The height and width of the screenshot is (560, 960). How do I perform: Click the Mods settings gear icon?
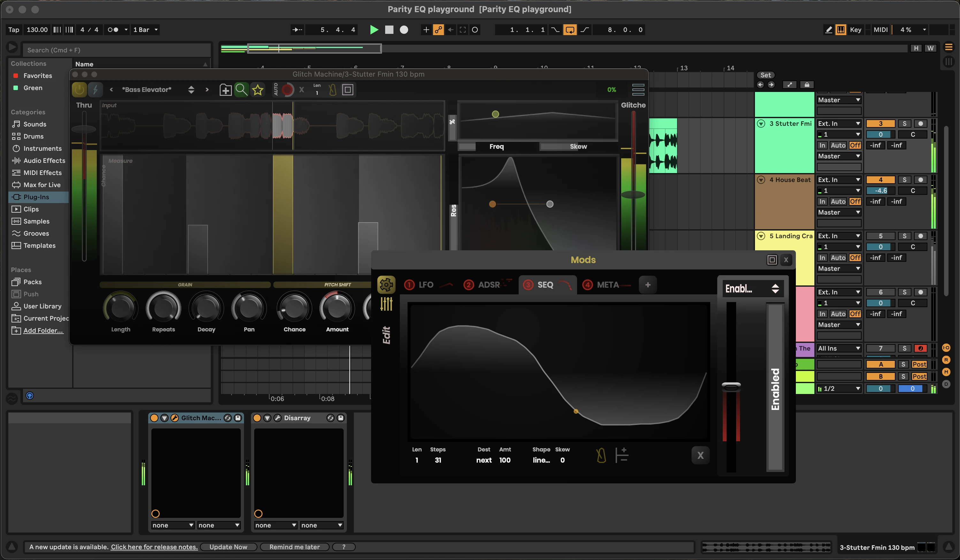(386, 284)
